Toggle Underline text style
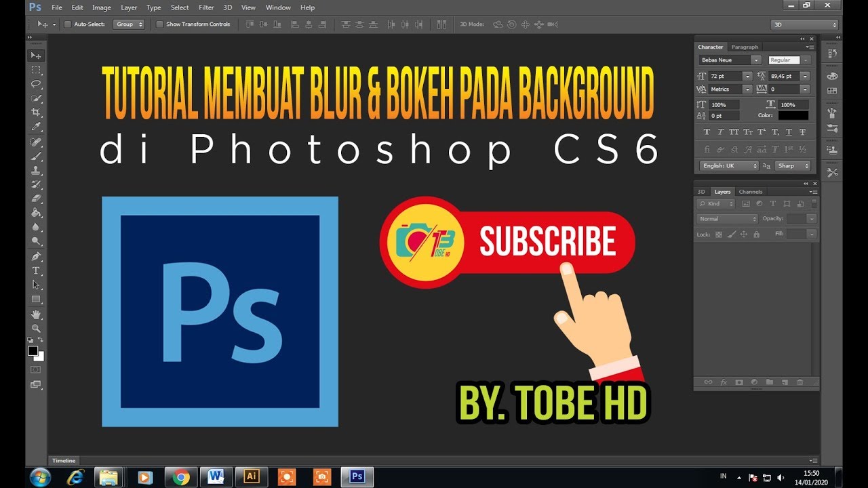The height and width of the screenshot is (488, 868). (x=789, y=132)
